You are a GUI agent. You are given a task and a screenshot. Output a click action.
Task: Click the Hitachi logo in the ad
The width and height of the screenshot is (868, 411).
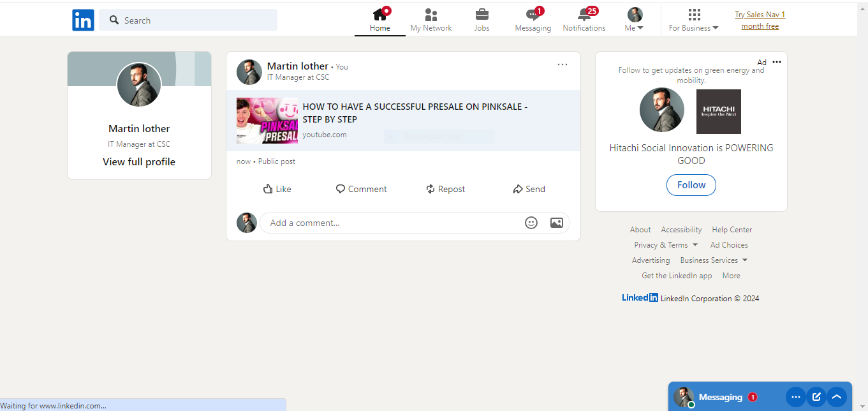click(x=719, y=112)
